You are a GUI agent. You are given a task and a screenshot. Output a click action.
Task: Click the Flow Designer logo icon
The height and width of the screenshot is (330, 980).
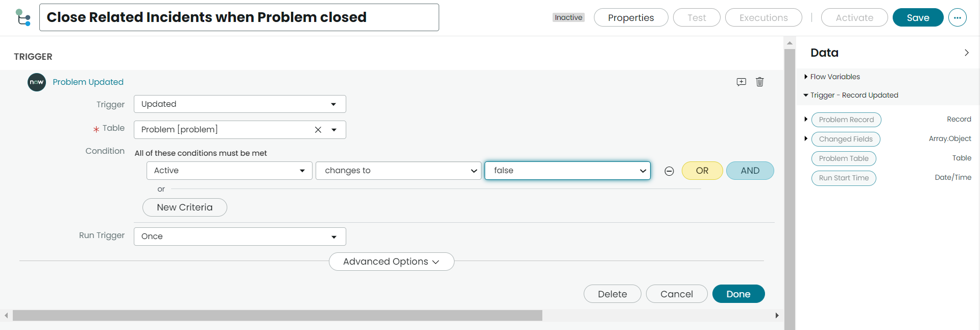(x=23, y=17)
